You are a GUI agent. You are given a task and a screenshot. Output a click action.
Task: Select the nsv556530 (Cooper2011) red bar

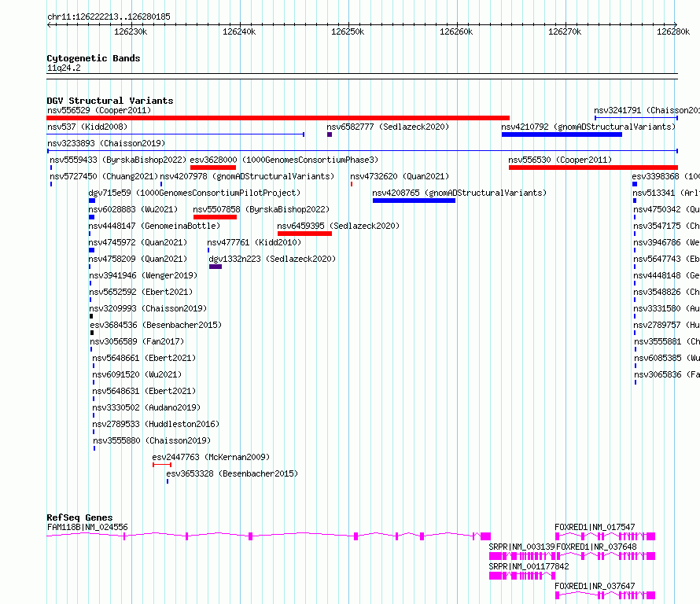pos(593,168)
